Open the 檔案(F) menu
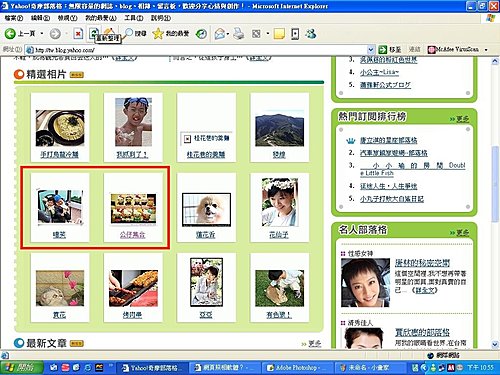500x375 pixels. pyautogui.click(x=14, y=18)
